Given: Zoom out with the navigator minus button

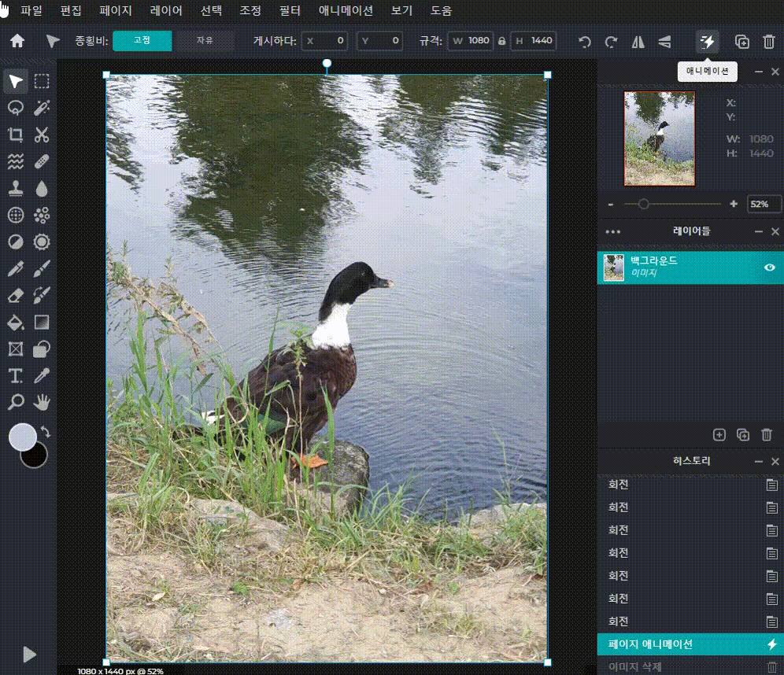Looking at the screenshot, I should click(611, 205).
